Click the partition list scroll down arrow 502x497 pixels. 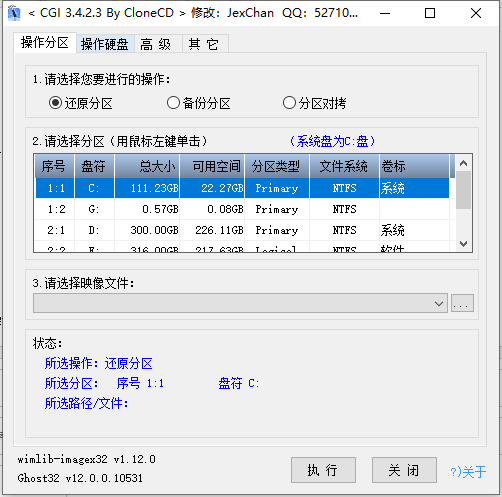pyautogui.click(x=463, y=244)
